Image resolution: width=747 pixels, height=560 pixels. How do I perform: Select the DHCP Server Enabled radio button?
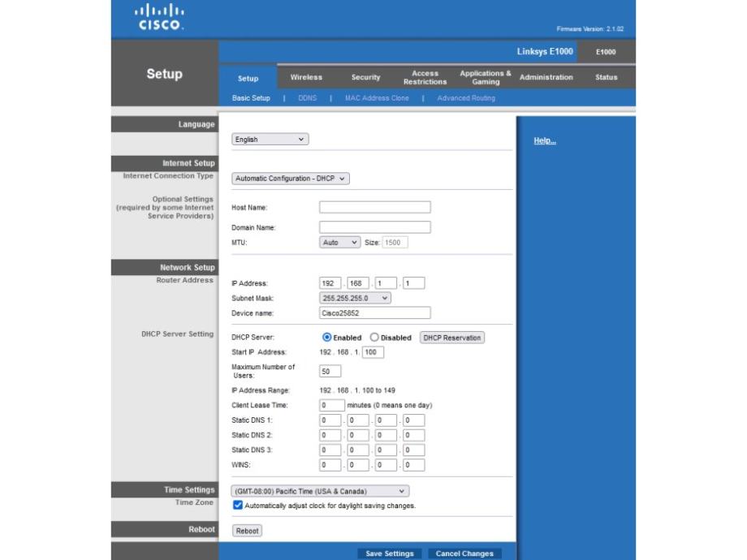327,338
